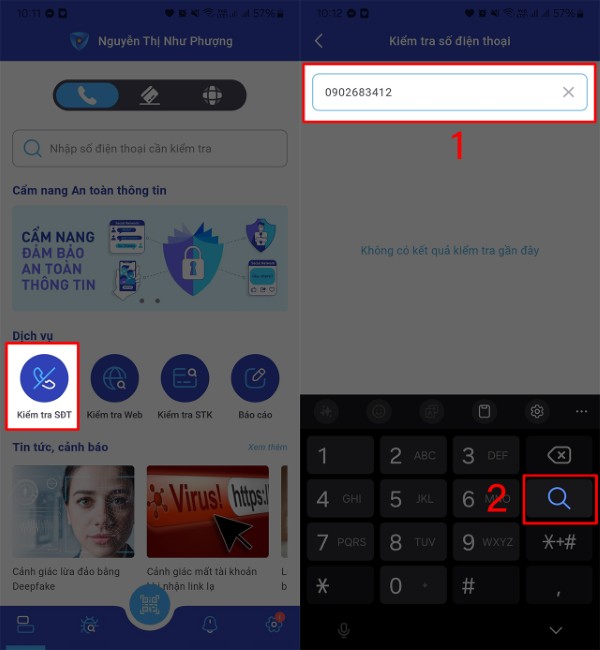The width and height of the screenshot is (600, 650).
Task: Switch to the globe website mode toggle
Action: coord(212,95)
